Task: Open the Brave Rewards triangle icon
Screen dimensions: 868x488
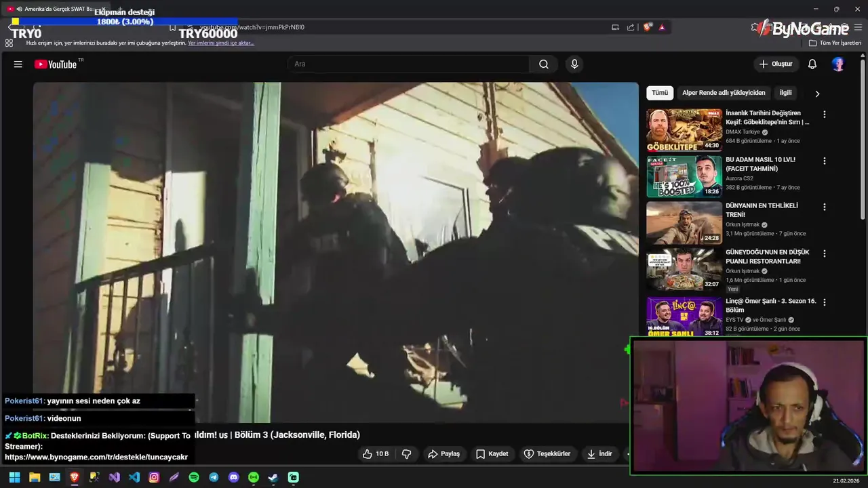Action: pos(662,27)
